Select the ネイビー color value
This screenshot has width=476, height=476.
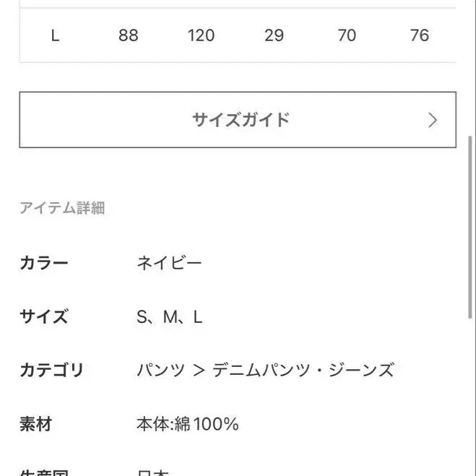[x=169, y=263]
